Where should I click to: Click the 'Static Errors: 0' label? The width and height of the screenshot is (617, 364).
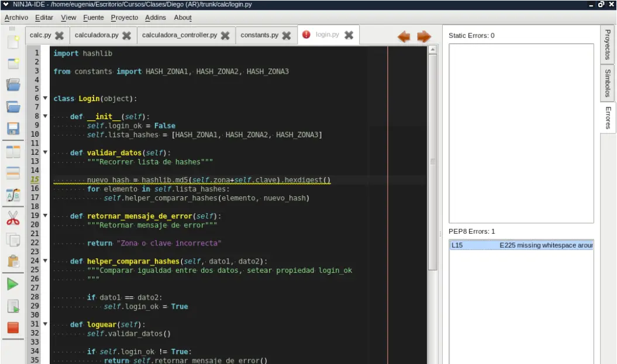pos(471,36)
